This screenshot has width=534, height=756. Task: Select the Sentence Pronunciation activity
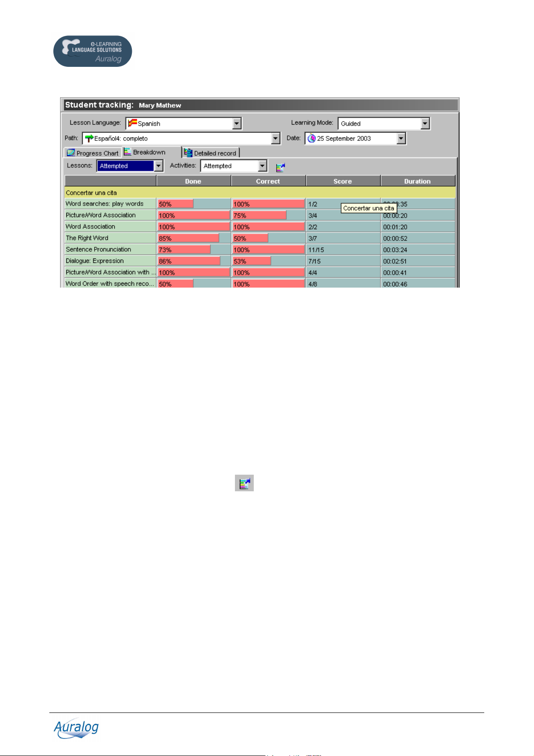tap(260, 249)
